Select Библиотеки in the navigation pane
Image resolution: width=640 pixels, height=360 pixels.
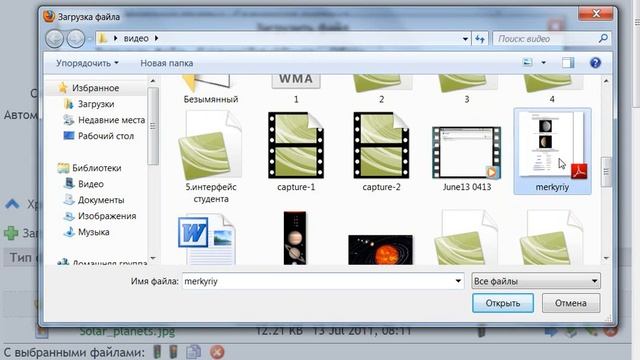point(96,168)
